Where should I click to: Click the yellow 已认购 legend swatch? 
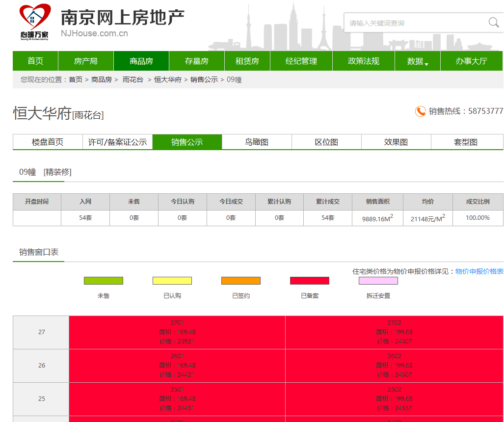tap(172, 281)
